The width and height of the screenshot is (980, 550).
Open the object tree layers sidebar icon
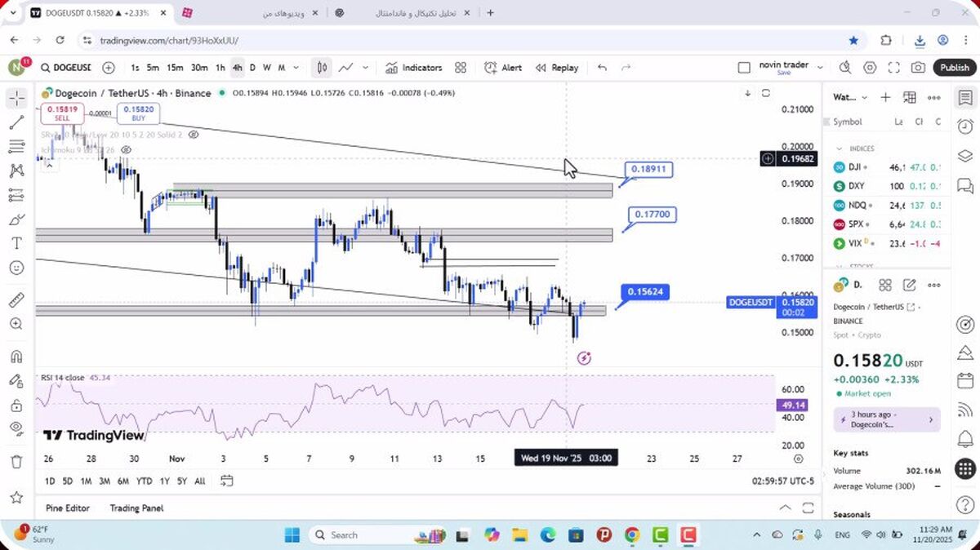[965, 156]
